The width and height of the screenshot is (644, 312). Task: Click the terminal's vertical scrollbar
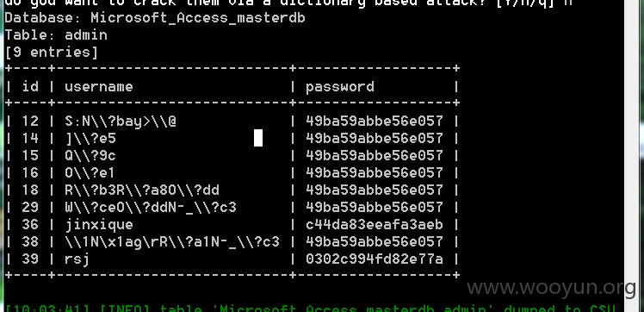(634, 156)
